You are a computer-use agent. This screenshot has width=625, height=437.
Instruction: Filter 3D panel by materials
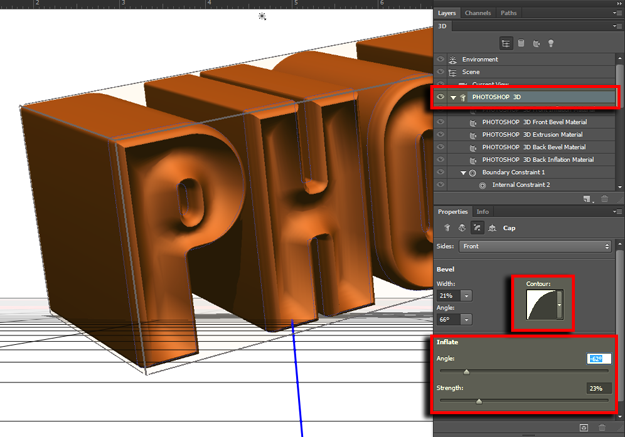pyautogui.click(x=537, y=43)
